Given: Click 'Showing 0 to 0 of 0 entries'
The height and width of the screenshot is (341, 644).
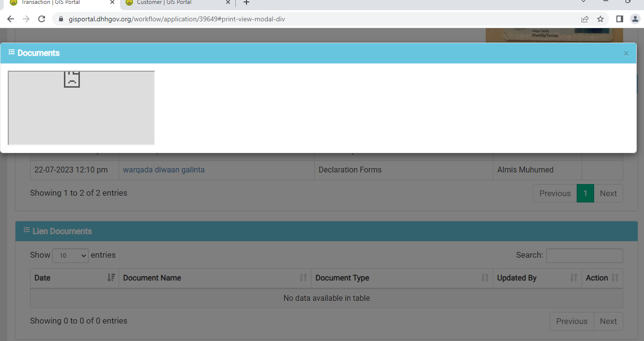Looking at the screenshot, I should pyautogui.click(x=78, y=321).
